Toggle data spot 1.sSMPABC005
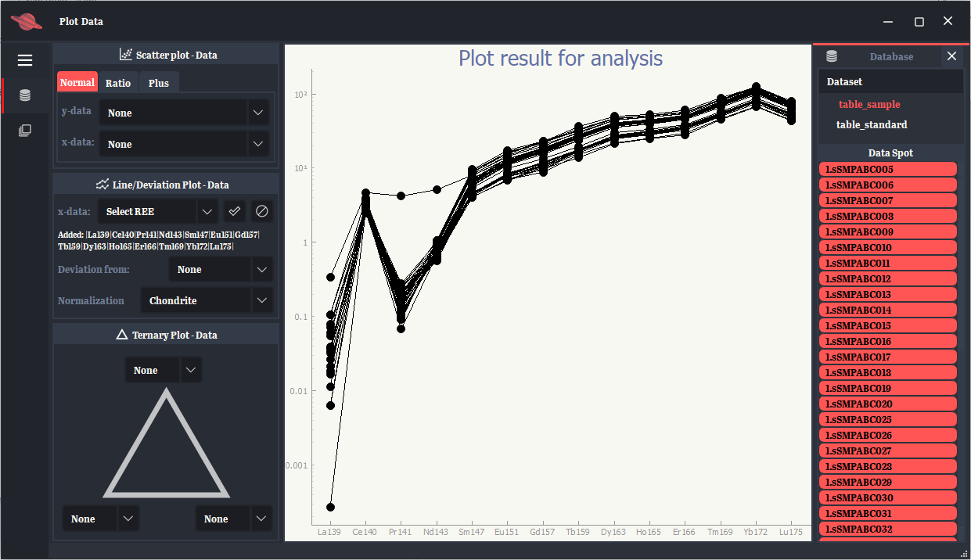The height and width of the screenshot is (560, 971). point(888,169)
